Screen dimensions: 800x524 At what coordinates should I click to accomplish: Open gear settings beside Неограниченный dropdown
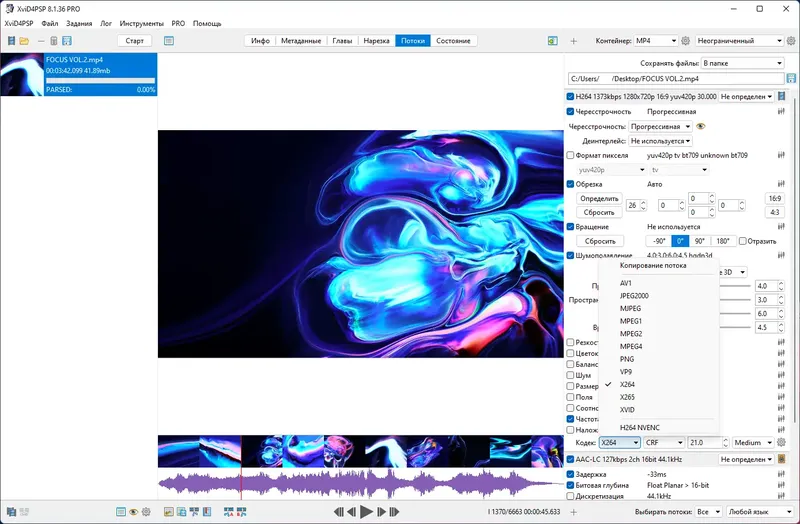(791, 41)
